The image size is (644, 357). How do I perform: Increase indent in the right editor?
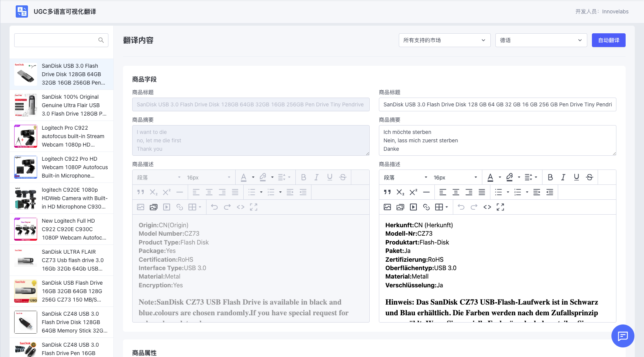pos(537,192)
